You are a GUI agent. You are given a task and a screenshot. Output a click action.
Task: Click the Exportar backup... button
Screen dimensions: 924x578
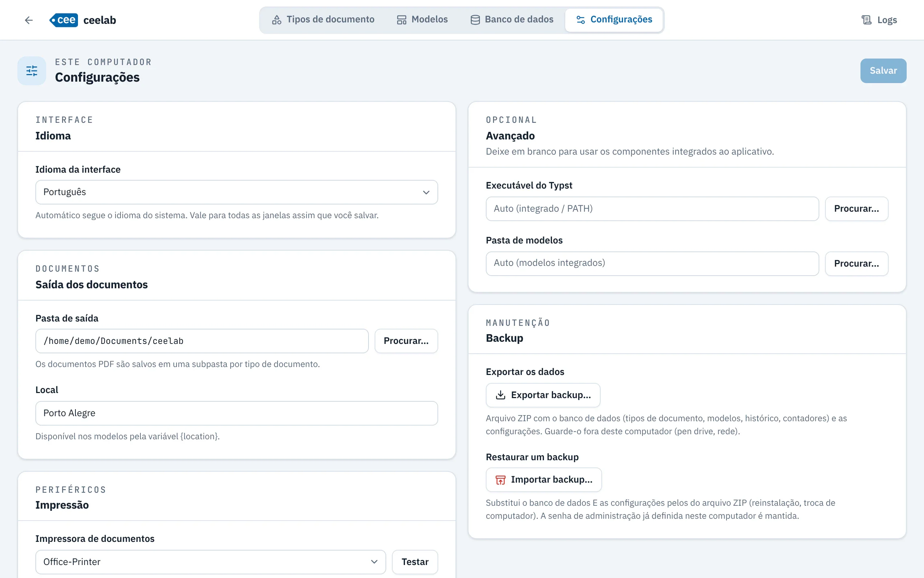(543, 395)
